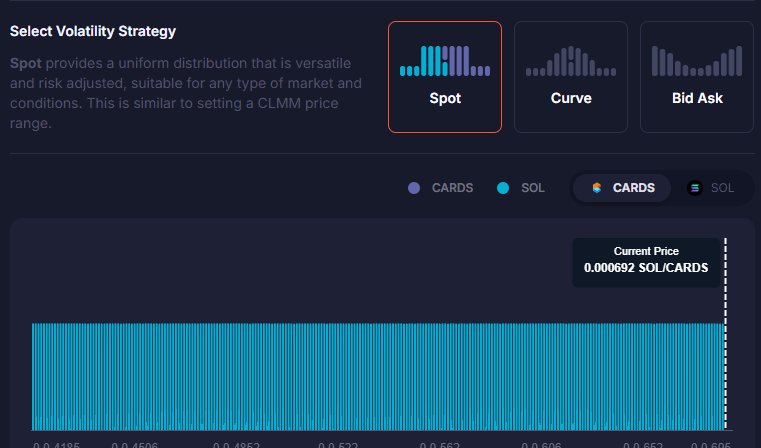
Task: Click the CARDS token logo icon
Action: [x=597, y=188]
